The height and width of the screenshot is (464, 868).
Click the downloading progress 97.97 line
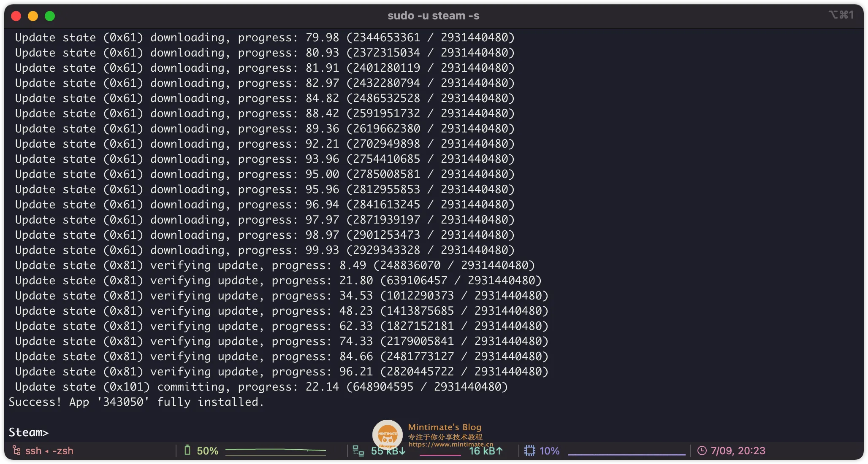tap(265, 220)
